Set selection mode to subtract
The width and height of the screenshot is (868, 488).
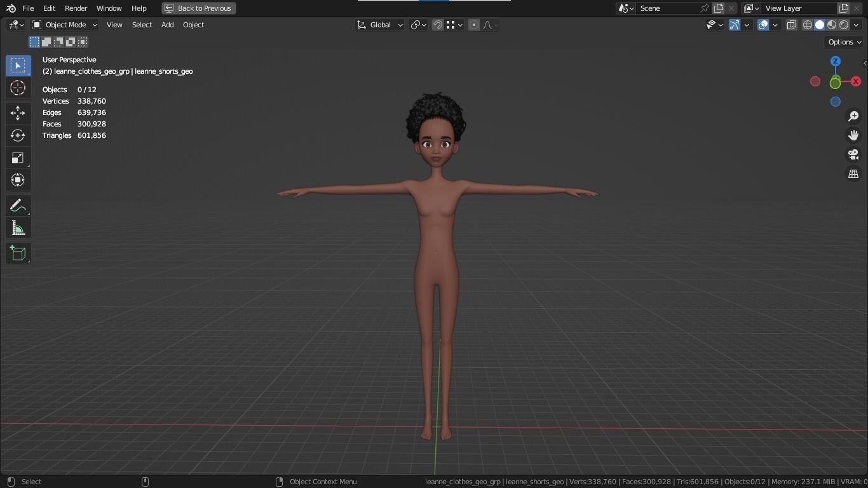58,42
